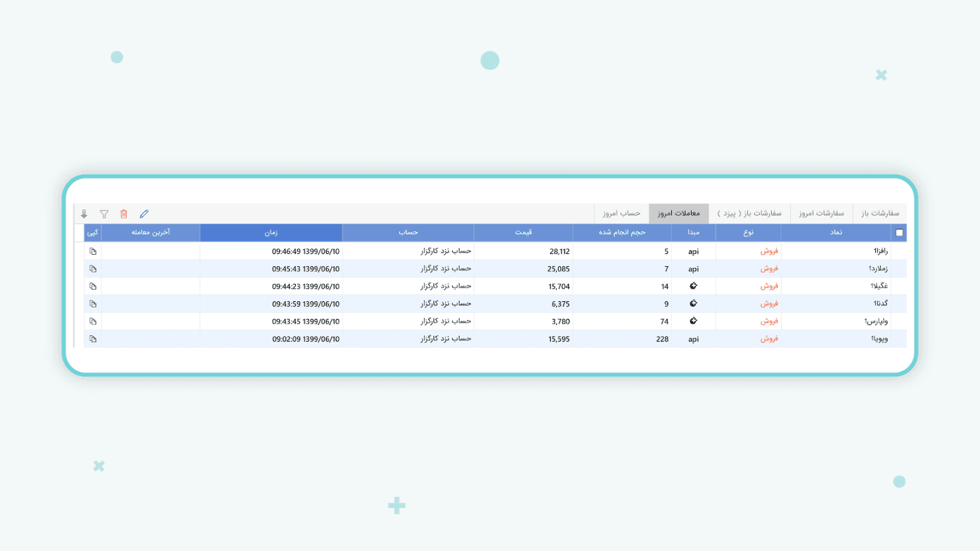Click the price value 15,595
Viewport: 980px width, 551px height.
[x=559, y=339]
